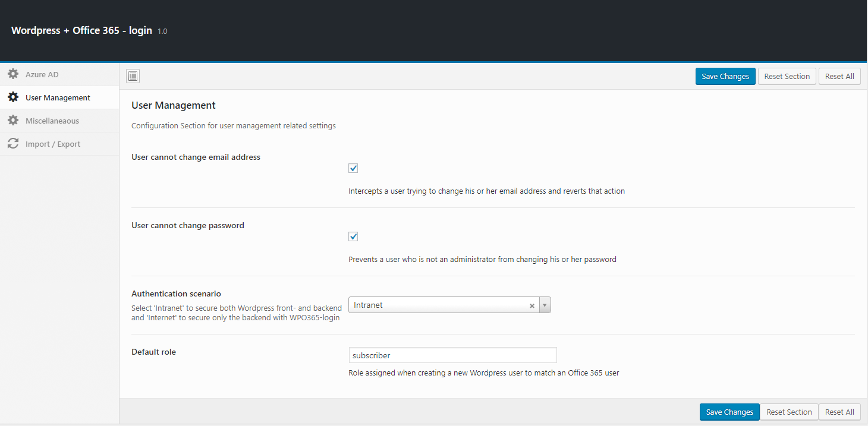Click the 'Default role' label

click(x=153, y=352)
